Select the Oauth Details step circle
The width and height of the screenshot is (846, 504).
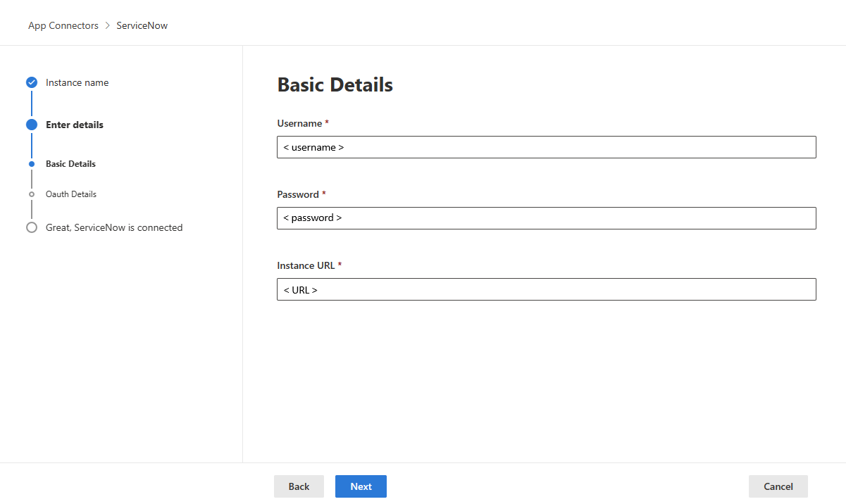click(x=32, y=194)
